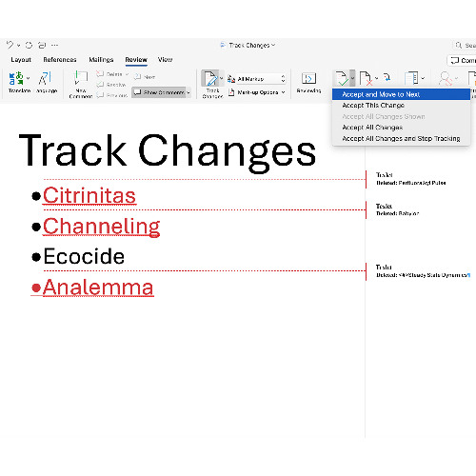Click the Comments button at top right
The height and width of the screenshot is (476, 476).
[x=462, y=60]
